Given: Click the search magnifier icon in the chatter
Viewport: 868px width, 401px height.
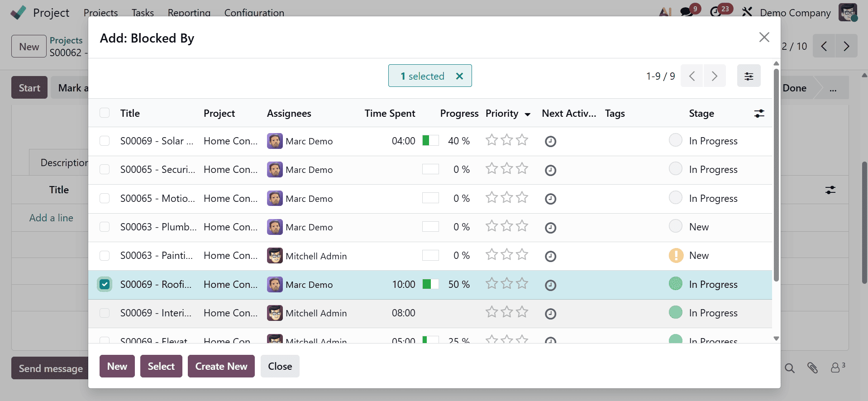Looking at the screenshot, I should pyautogui.click(x=789, y=368).
